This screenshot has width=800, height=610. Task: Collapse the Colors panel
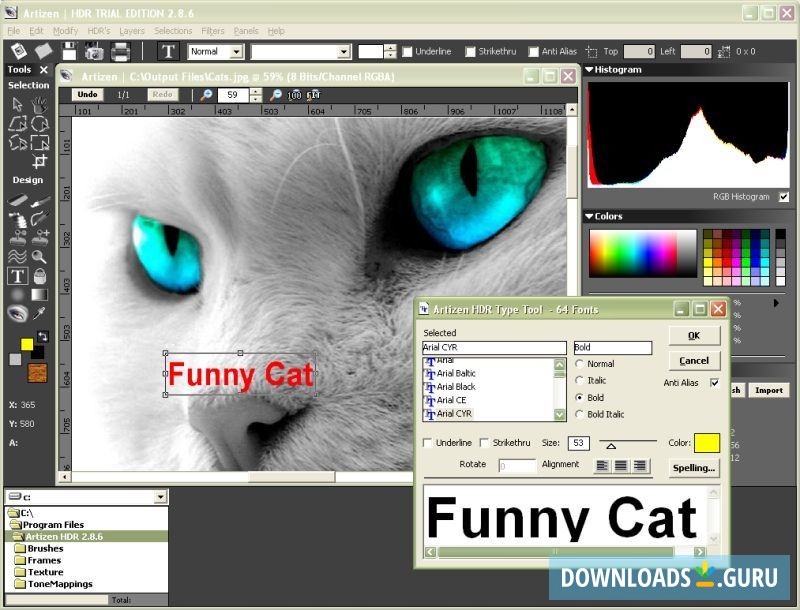pyautogui.click(x=589, y=216)
